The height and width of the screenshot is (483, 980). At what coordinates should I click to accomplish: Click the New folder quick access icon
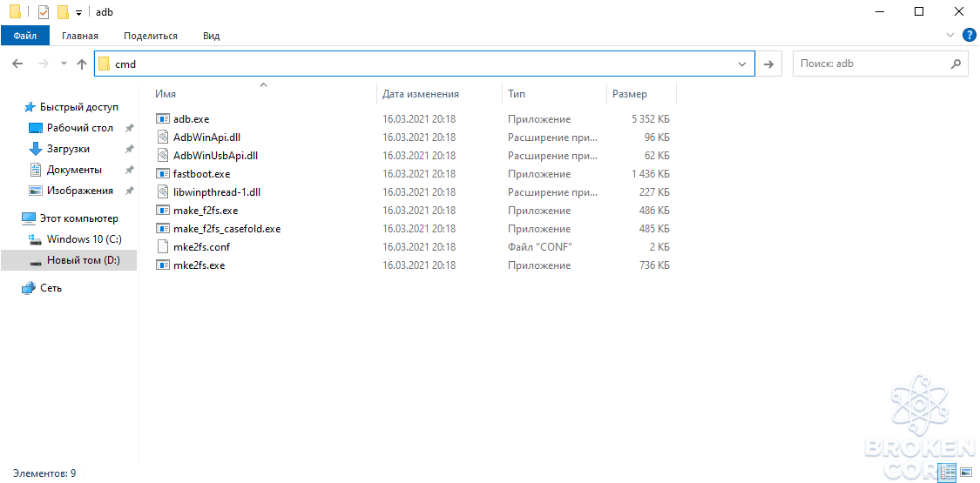pyautogui.click(x=63, y=12)
